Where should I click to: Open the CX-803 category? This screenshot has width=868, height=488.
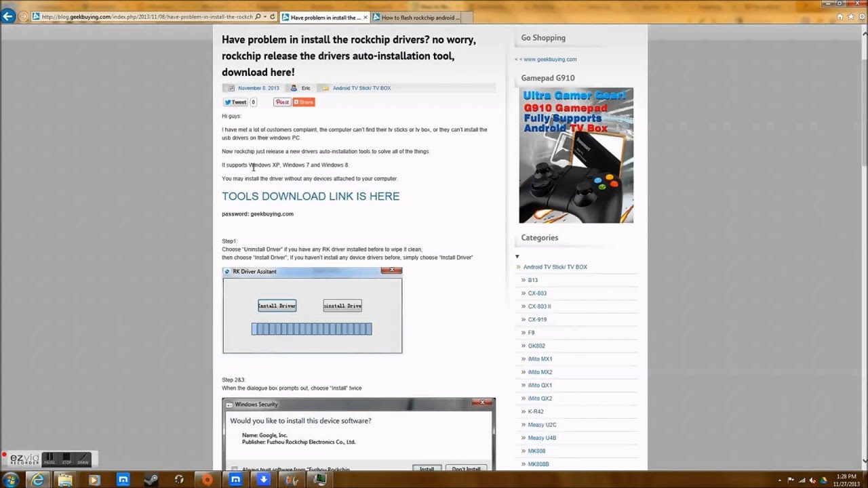coord(537,293)
